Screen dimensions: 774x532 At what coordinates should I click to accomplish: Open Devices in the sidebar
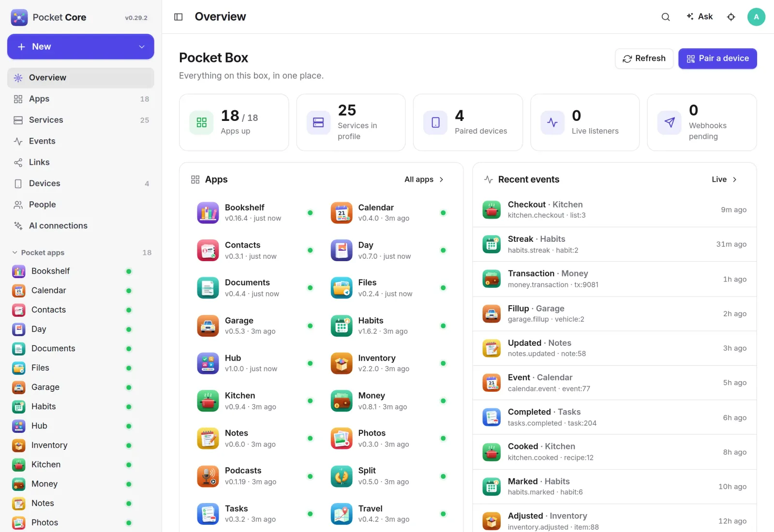tap(81, 184)
